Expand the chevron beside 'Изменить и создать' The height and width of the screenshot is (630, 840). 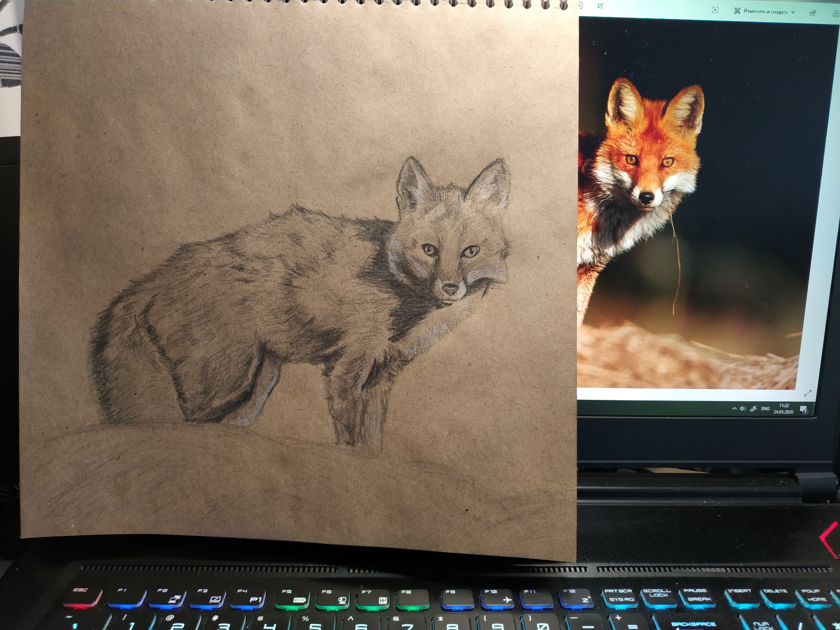pyautogui.click(x=793, y=12)
